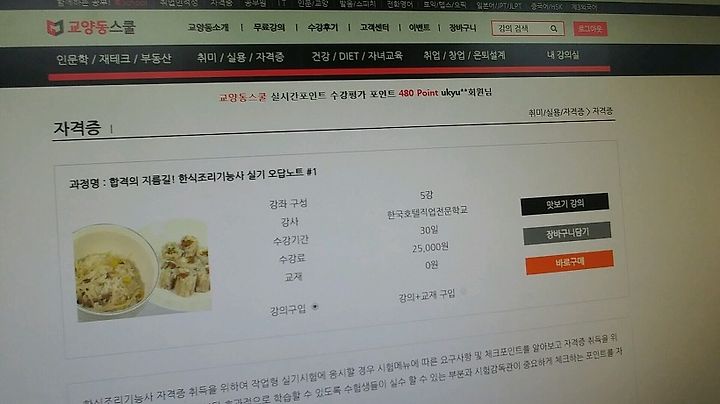This screenshot has height=404, width=720.
Task: Open the 고객센터 menu item
Action: point(374,28)
